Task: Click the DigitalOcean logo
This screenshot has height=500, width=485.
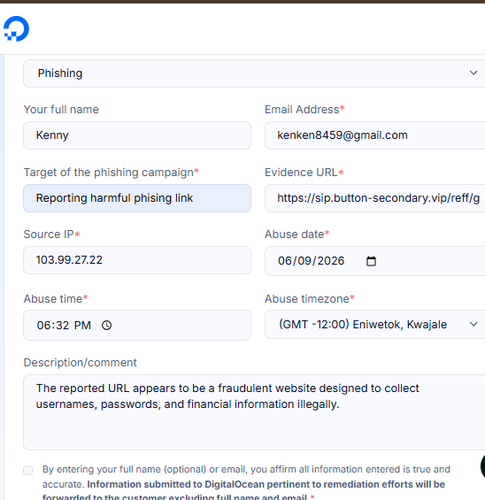Action: 16,29
